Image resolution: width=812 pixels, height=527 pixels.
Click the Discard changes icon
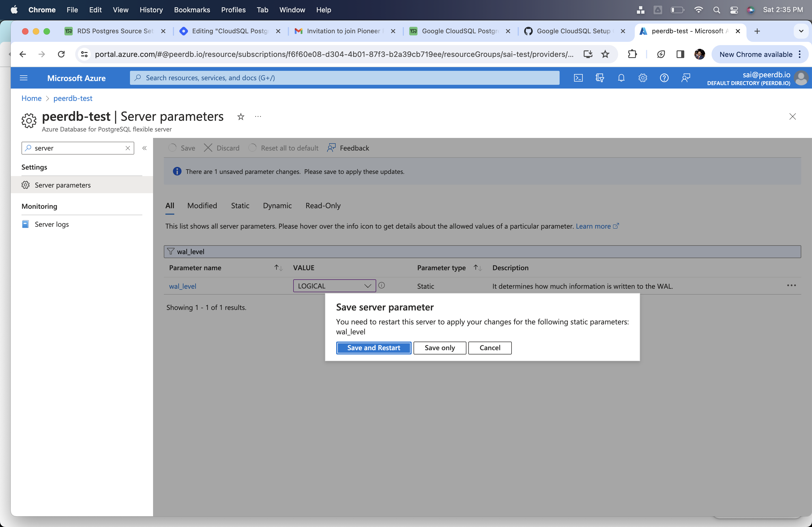pyautogui.click(x=208, y=148)
